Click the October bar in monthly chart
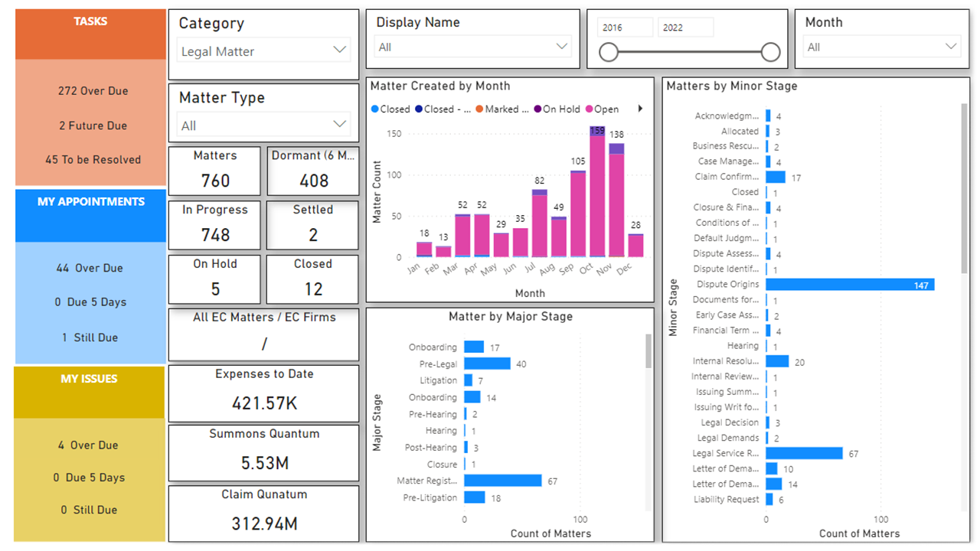The width and height of the screenshot is (980, 551). coord(597,191)
